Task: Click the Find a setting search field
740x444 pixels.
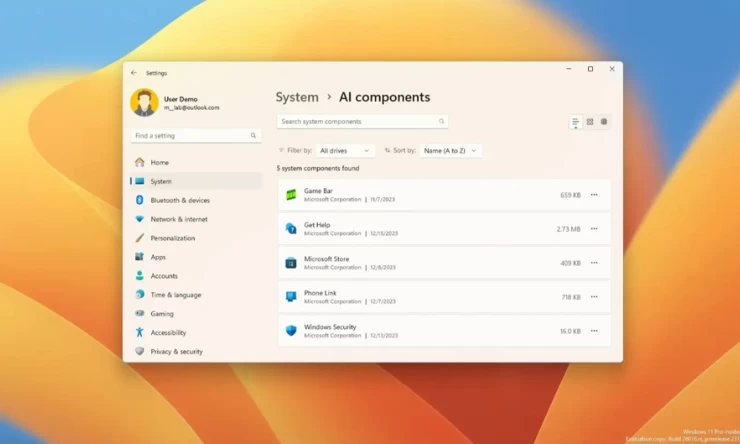Action: click(x=196, y=135)
